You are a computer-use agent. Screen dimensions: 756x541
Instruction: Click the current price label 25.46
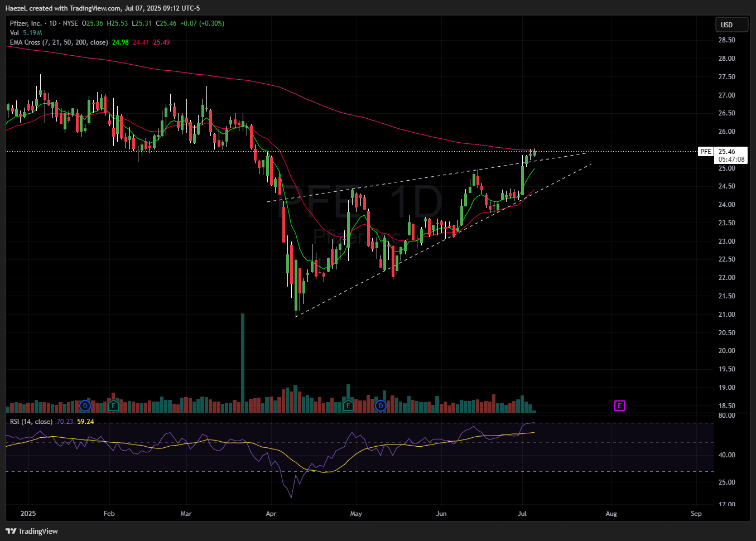click(726, 151)
